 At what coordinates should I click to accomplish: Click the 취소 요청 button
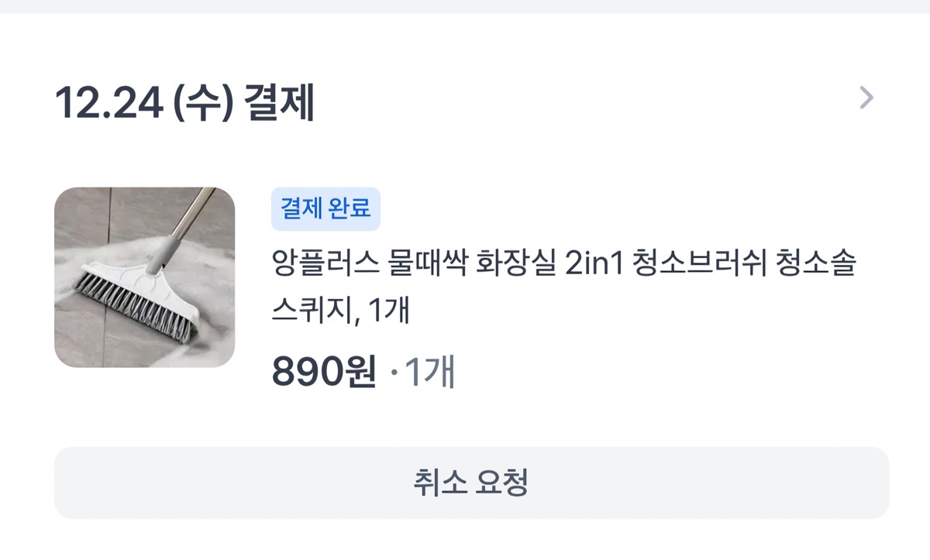[x=471, y=483]
